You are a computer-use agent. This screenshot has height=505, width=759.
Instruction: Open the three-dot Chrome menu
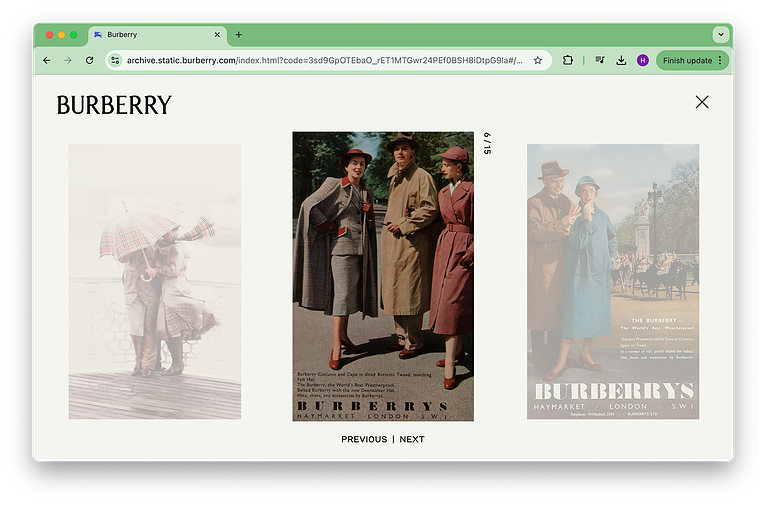(x=721, y=61)
